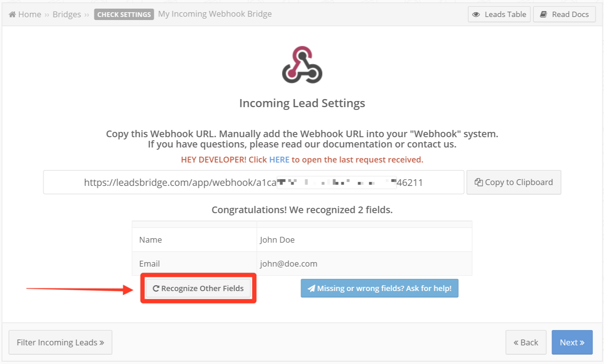This screenshot has height=364, width=604.
Task: Click the double chevron on Next button
Action: point(582,343)
